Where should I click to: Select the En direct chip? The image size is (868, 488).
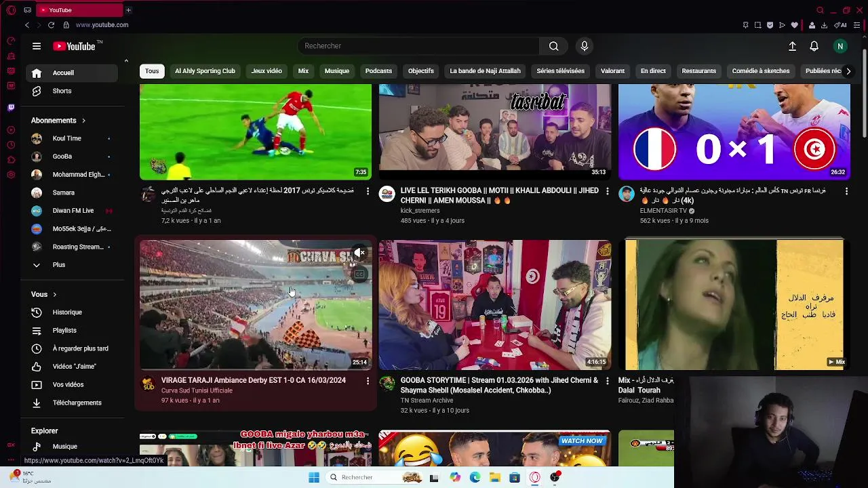[653, 71]
